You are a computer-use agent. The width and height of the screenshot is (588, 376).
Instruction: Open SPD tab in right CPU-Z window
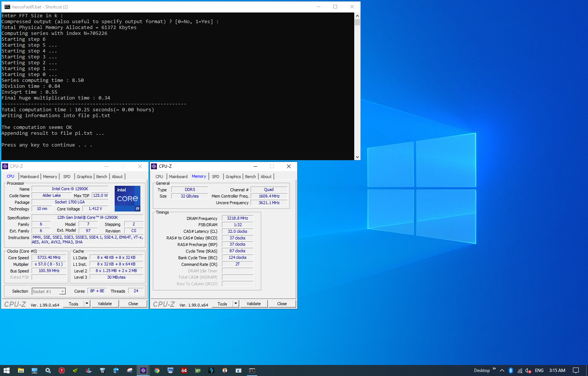tap(216, 177)
